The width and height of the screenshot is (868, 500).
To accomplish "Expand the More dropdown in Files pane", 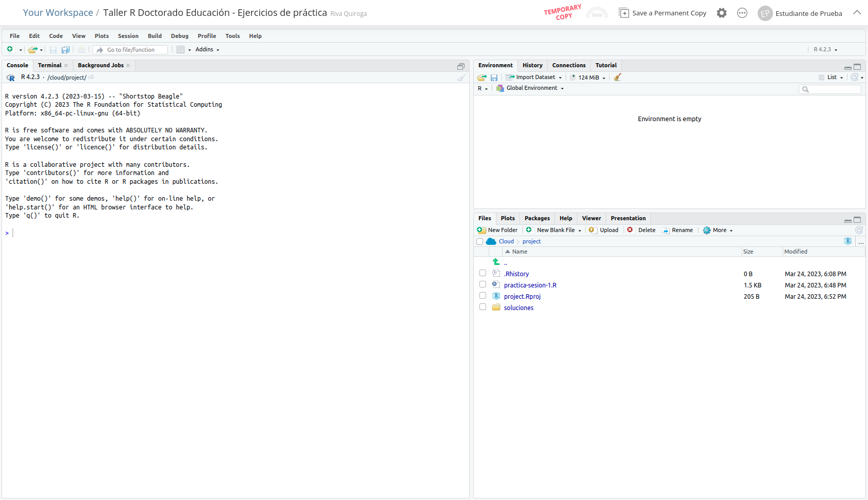I will [718, 230].
